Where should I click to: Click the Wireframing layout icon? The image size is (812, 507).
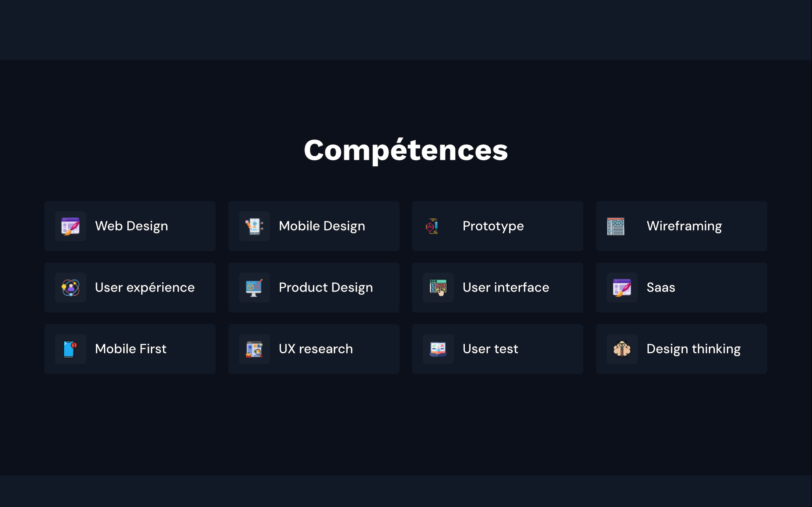tap(615, 226)
